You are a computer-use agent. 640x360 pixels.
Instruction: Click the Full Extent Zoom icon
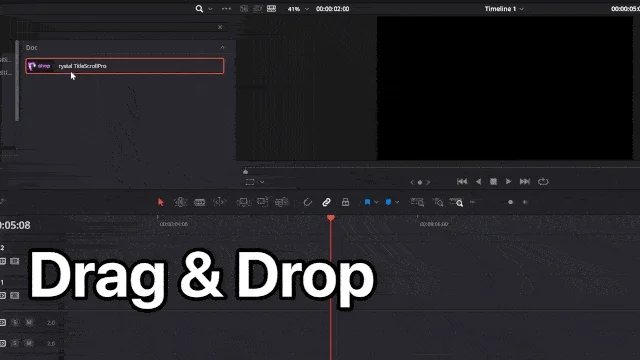(x=417, y=202)
